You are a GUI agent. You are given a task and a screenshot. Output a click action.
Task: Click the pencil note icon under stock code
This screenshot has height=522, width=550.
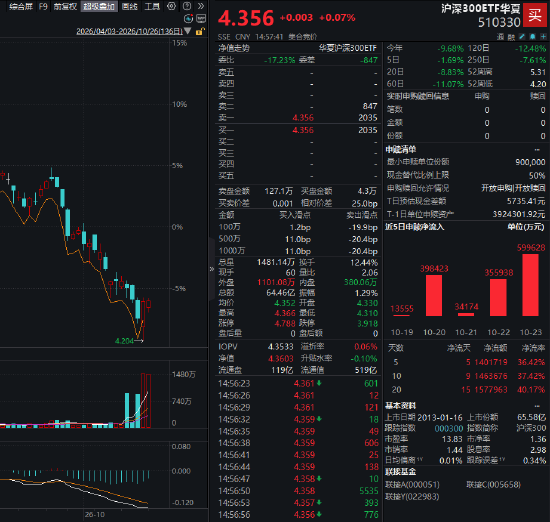point(522,36)
